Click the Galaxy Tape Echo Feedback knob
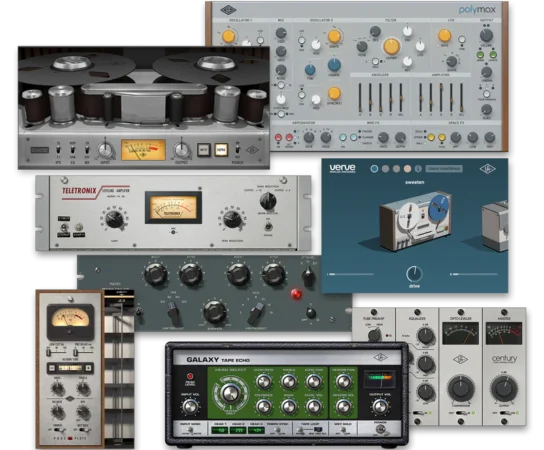The image size is (544, 450). tap(263, 406)
